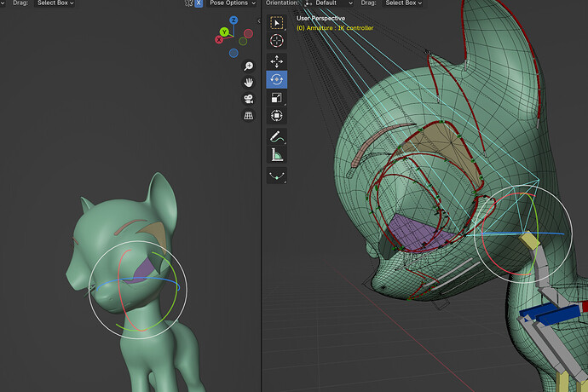
Task: Select the Breakdowner pose tool
Action: [277, 176]
